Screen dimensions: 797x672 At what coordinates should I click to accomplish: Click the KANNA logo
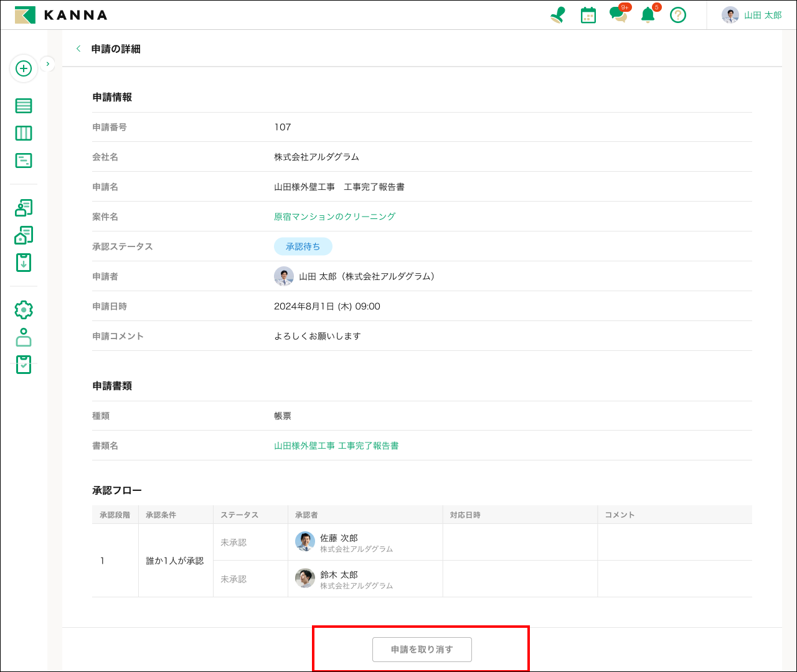61,15
